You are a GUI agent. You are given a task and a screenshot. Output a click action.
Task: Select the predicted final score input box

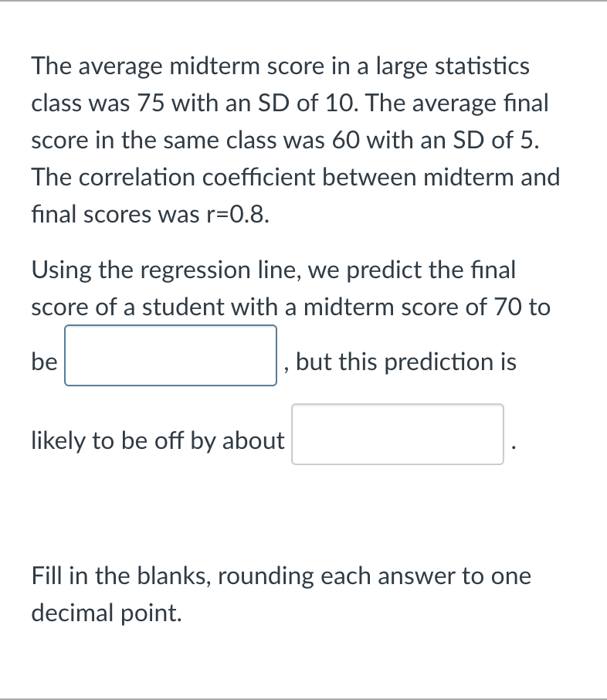[170, 356]
